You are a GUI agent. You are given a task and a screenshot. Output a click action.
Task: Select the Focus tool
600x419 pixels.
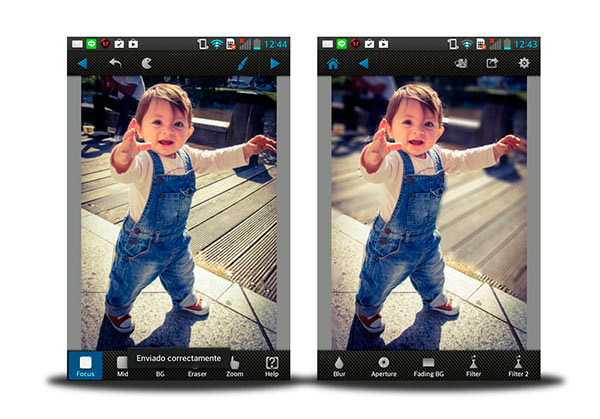[85, 365]
